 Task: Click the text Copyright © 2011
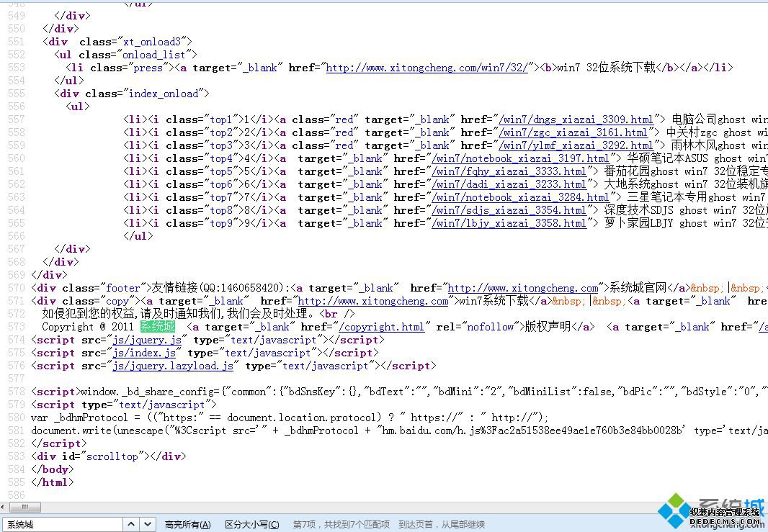88,327
